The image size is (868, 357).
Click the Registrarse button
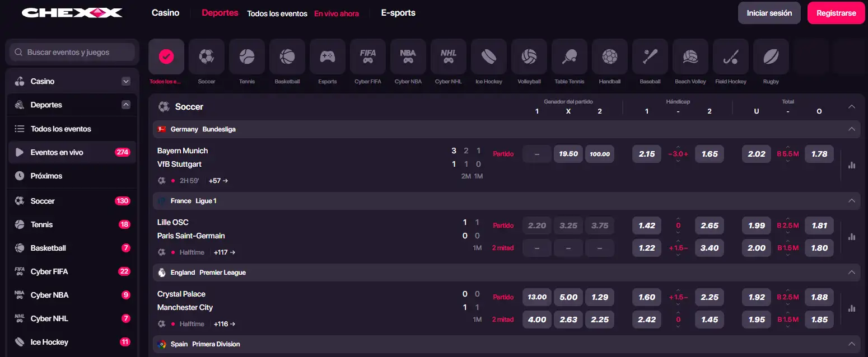click(836, 13)
